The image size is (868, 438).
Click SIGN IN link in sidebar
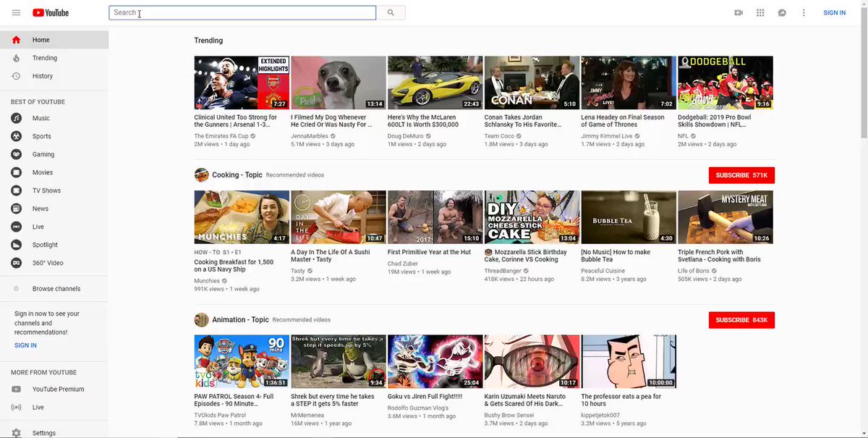coord(25,345)
